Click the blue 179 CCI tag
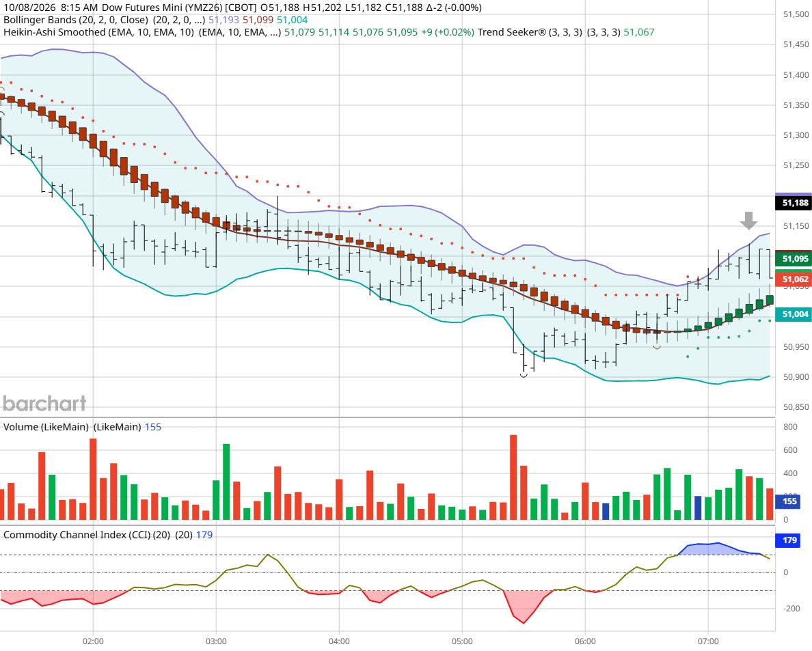Image resolution: width=812 pixels, height=651 pixels. pos(788,540)
